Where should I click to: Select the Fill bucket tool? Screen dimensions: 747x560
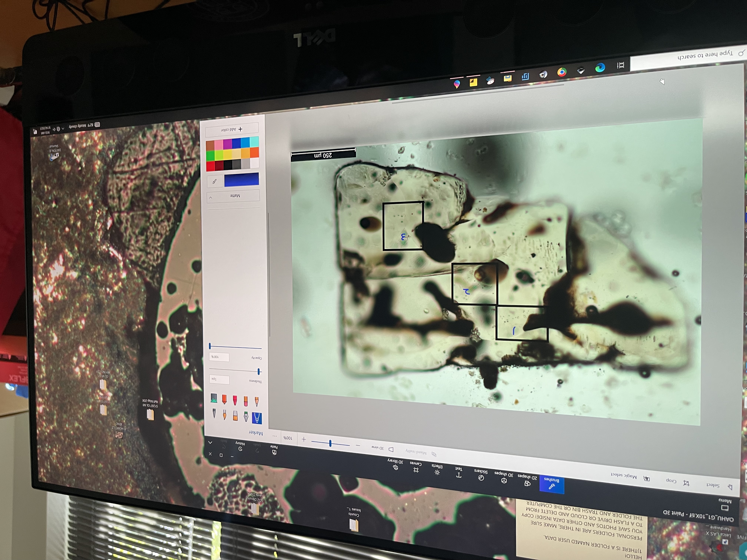(x=214, y=398)
